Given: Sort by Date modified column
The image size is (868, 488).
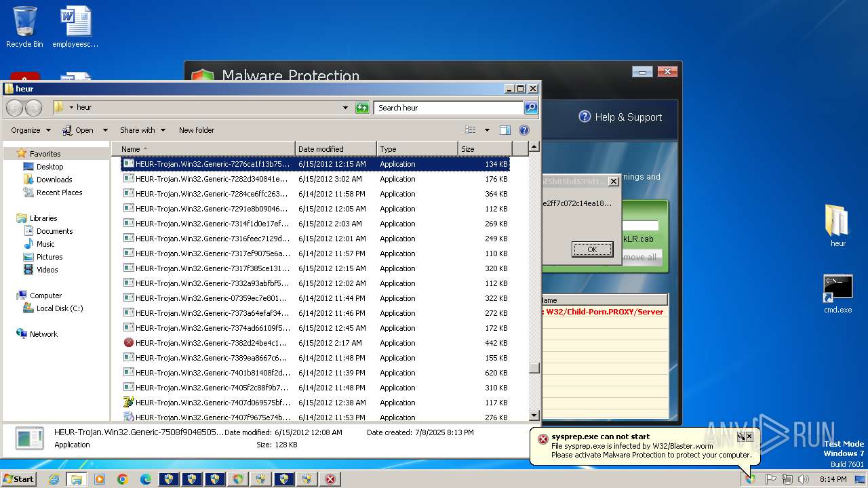Looking at the screenshot, I should [x=336, y=149].
